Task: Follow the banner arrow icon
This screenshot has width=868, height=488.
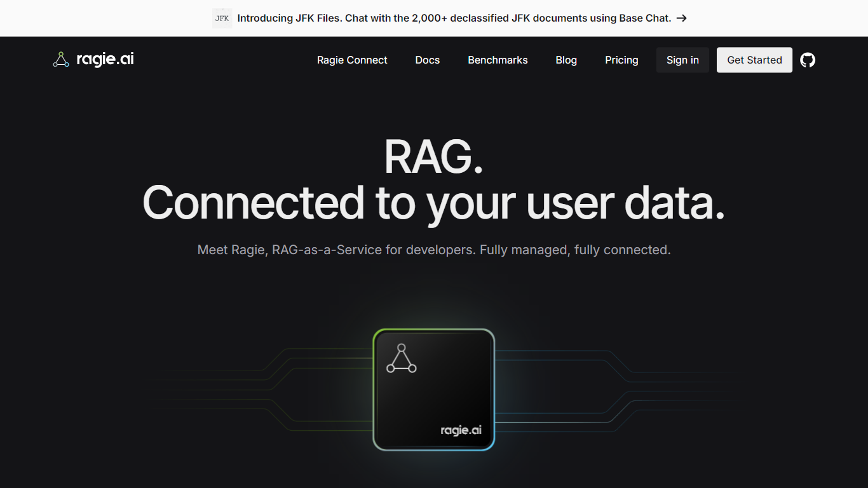Action: (x=682, y=18)
